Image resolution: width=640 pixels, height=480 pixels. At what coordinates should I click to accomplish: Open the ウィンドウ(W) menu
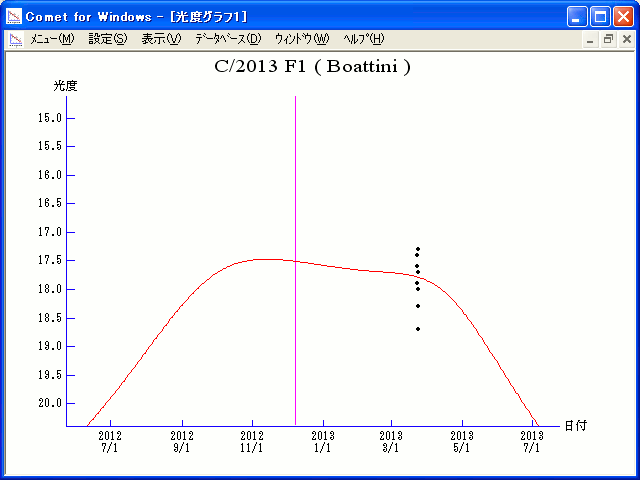pos(302,39)
